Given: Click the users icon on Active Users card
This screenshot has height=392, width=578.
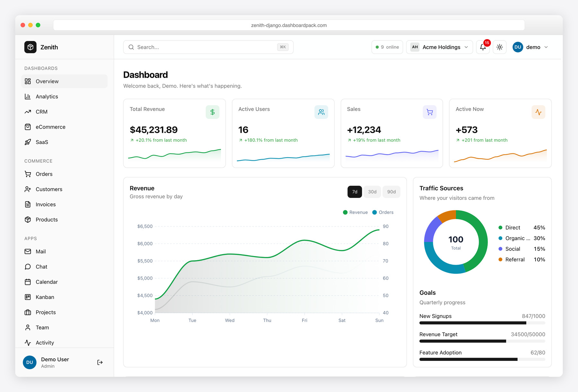Looking at the screenshot, I should 321,112.
